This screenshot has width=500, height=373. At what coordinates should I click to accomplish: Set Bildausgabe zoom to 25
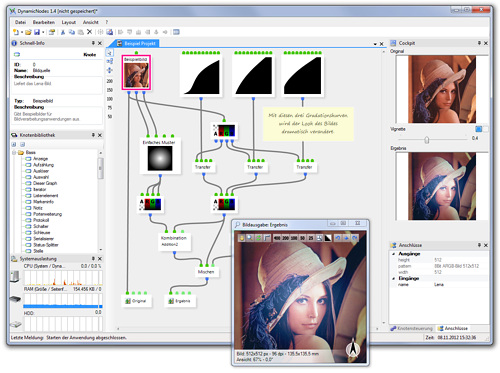[x=311, y=238]
